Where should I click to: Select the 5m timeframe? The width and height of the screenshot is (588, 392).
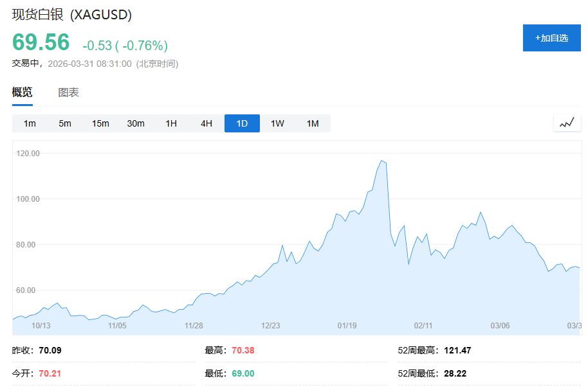tap(65, 123)
